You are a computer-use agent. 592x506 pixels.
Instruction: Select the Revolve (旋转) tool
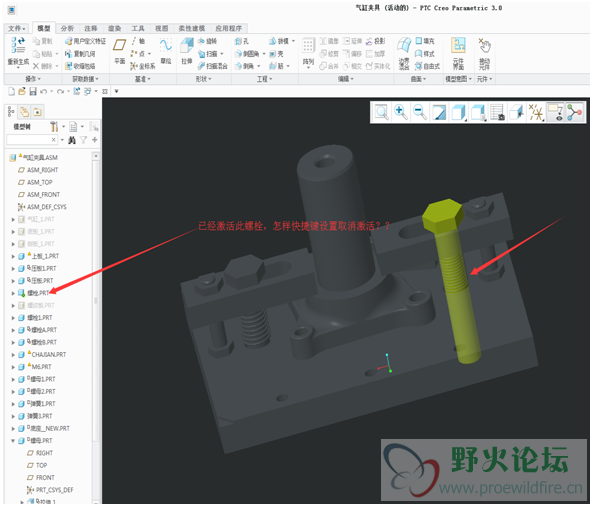(x=207, y=41)
